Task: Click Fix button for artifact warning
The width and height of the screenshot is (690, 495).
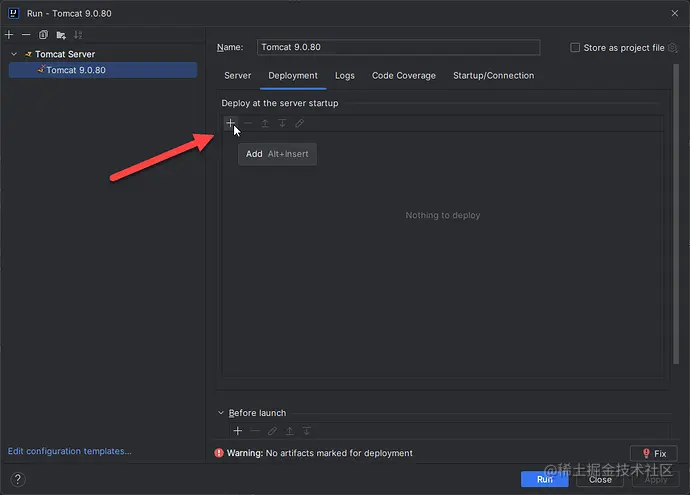Action: 654,453
